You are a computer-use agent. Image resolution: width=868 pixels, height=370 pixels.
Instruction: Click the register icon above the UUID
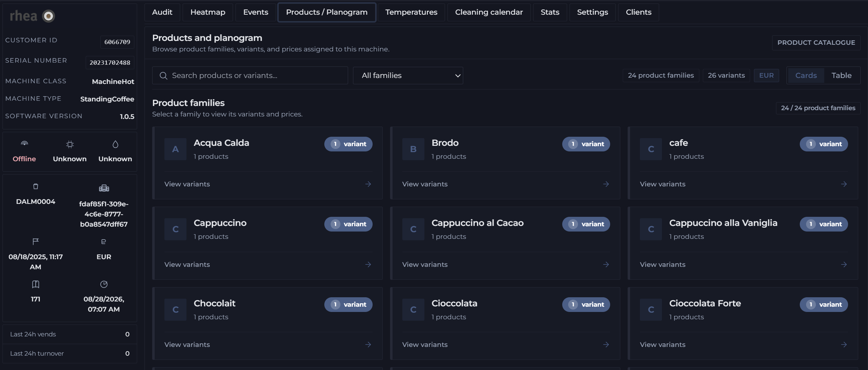pos(104,188)
